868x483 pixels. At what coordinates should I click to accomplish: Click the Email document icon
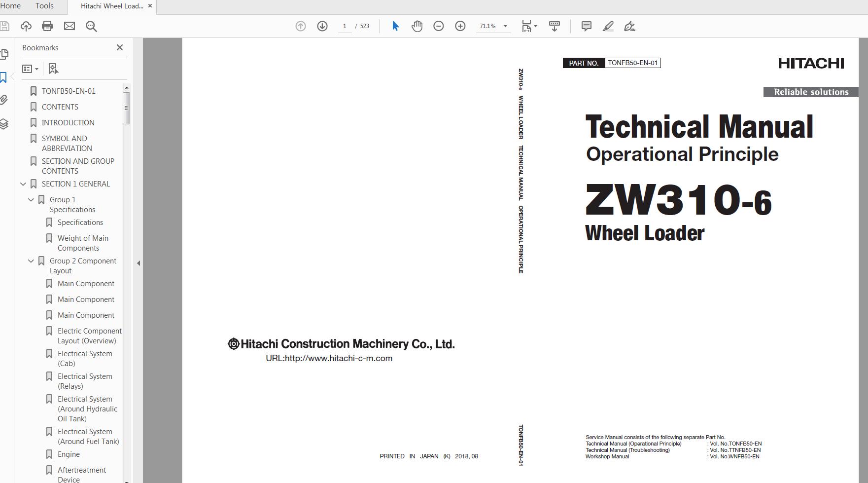click(69, 26)
